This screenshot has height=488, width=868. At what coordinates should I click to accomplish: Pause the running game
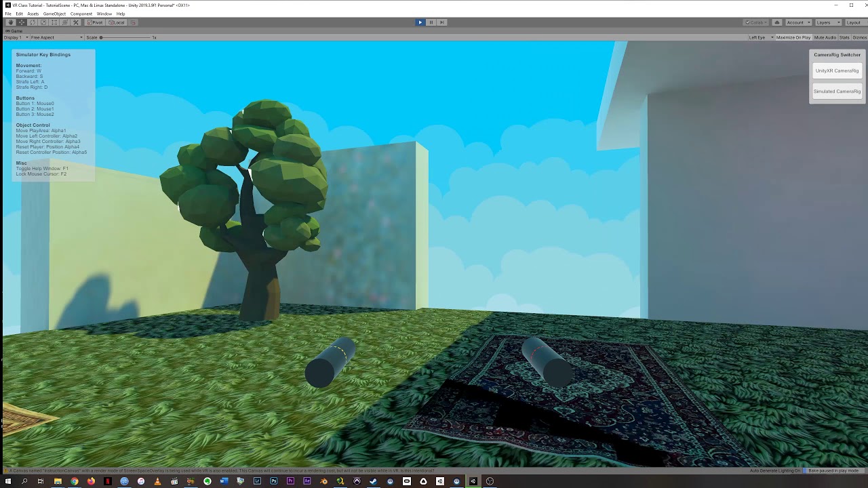[431, 22]
